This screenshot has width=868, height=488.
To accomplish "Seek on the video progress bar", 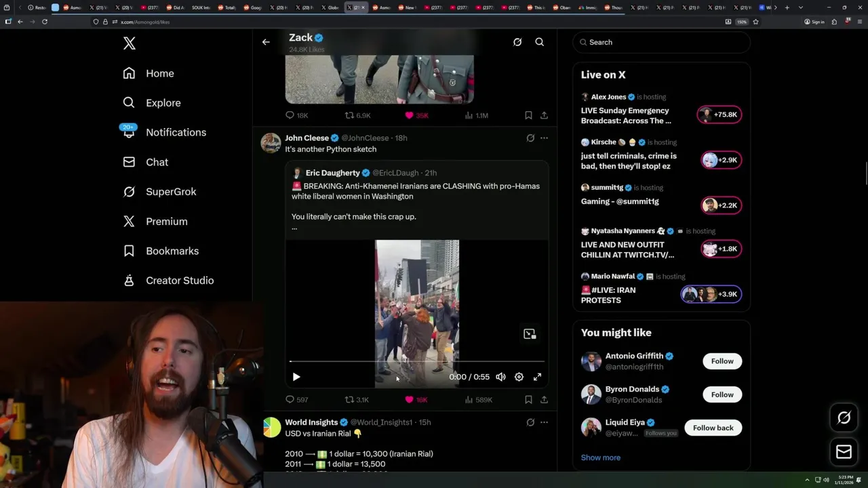I will pos(417,362).
